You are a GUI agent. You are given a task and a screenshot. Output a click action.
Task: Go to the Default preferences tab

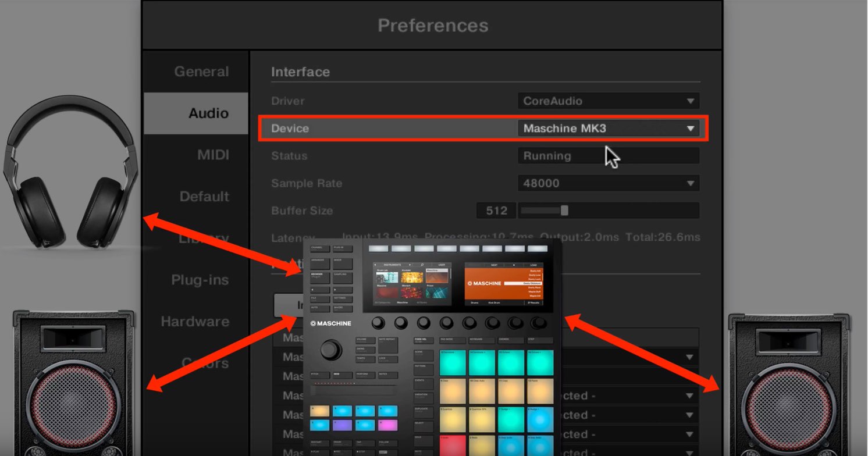196,197
